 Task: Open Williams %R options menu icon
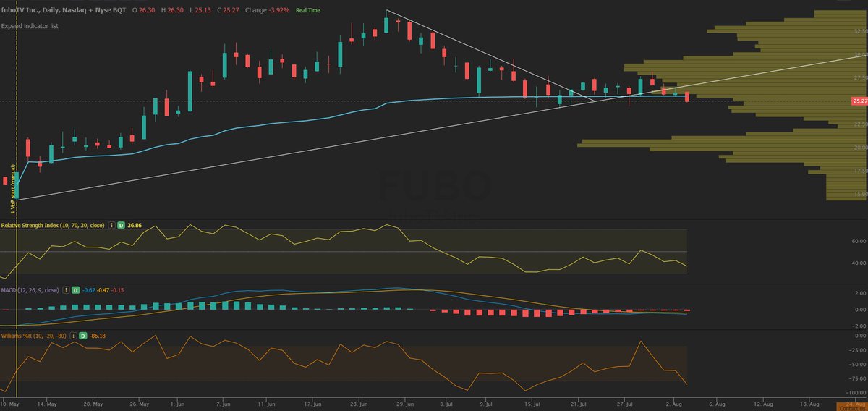(x=74, y=336)
